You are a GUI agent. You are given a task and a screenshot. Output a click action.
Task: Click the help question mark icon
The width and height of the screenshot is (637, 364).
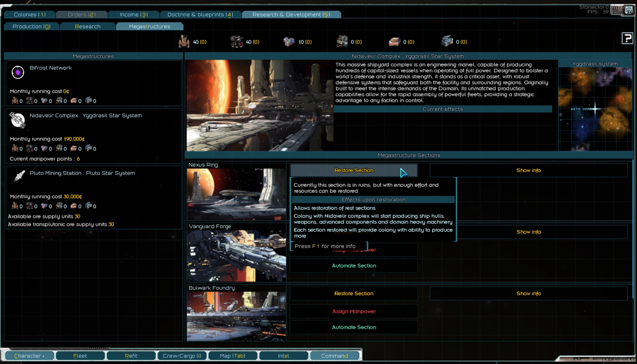tap(627, 38)
